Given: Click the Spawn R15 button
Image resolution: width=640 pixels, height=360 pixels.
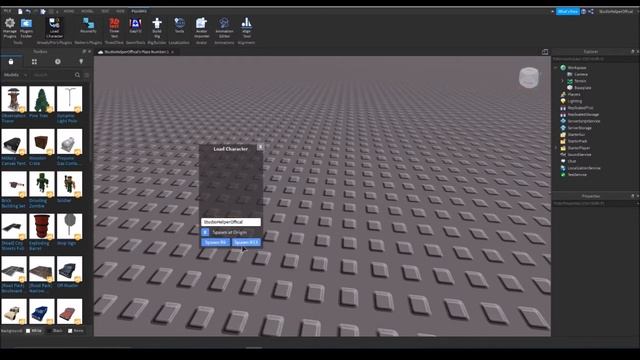Looking at the screenshot, I should (x=246, y=242).
